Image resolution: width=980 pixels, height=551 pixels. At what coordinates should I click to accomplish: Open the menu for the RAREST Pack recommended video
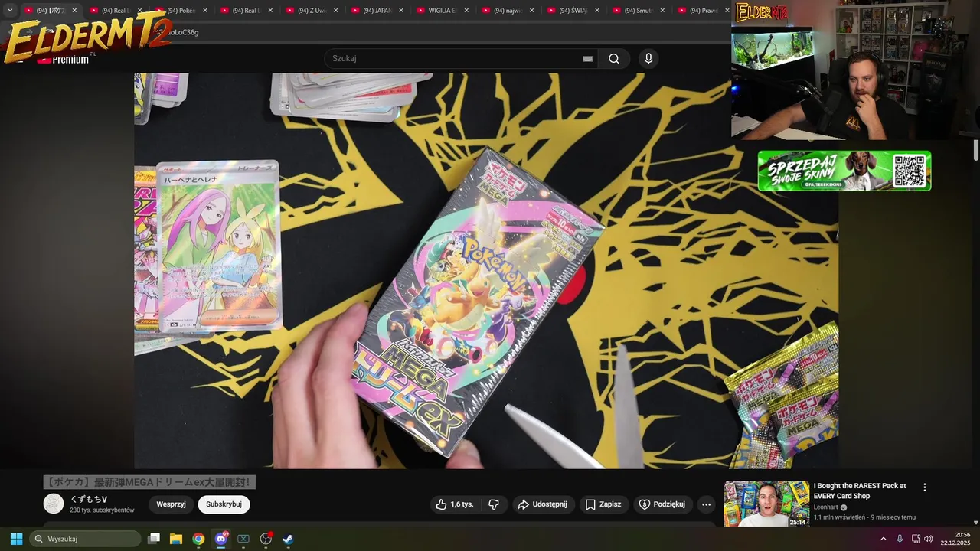tap(924, 487)
